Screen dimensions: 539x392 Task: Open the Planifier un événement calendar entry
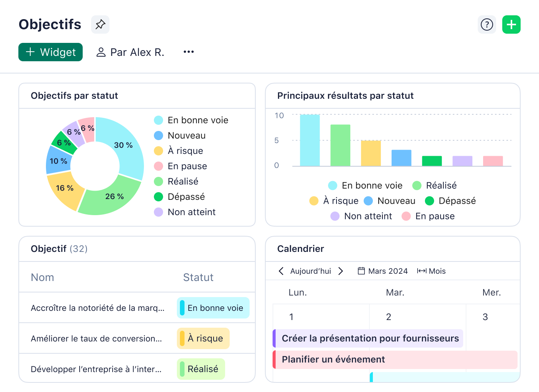coord(333,359)
